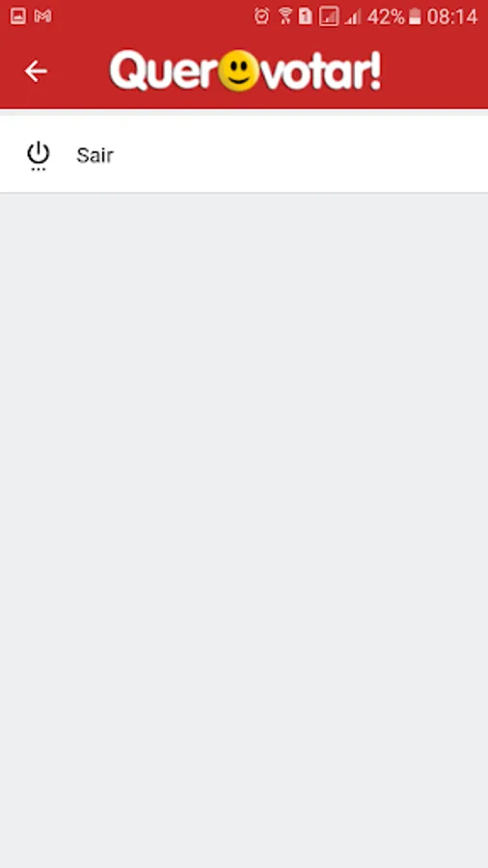Click the power icon beside Sair
Image resolution: width=488 pixels, height=868 pixels.
(39, 156)
